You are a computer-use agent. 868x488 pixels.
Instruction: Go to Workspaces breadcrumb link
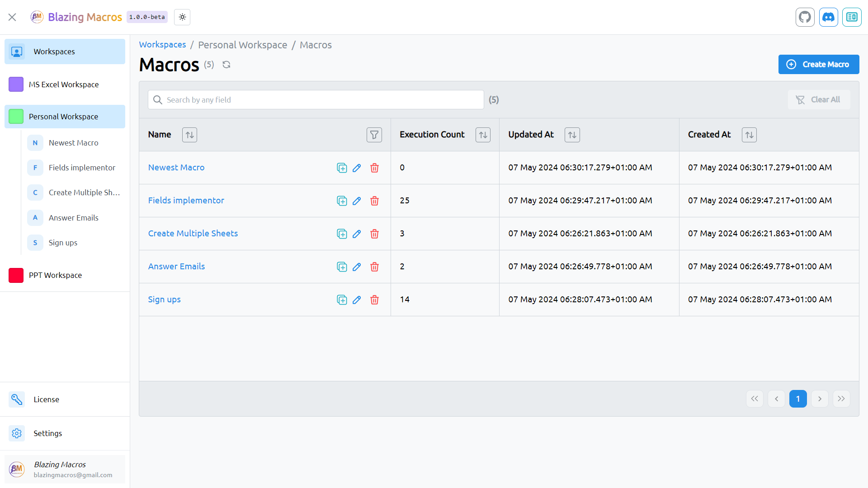162,45
